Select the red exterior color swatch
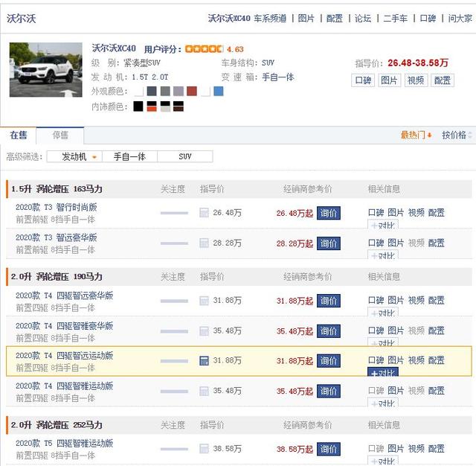 tap(192, 91)
